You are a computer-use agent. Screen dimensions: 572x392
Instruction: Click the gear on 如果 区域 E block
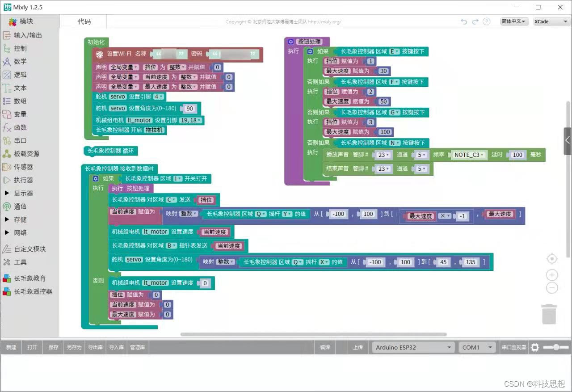(310, 52)
